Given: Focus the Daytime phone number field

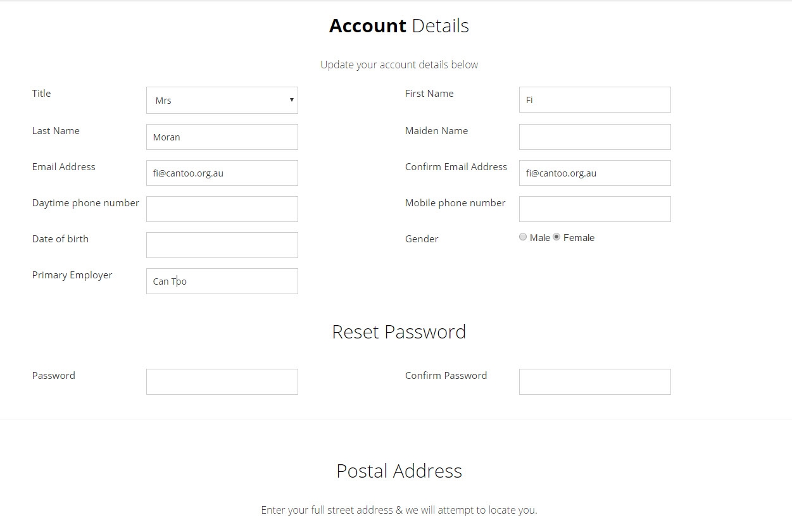Looking at the screenshot, I should pyautogui.click(x=222, y=209).
